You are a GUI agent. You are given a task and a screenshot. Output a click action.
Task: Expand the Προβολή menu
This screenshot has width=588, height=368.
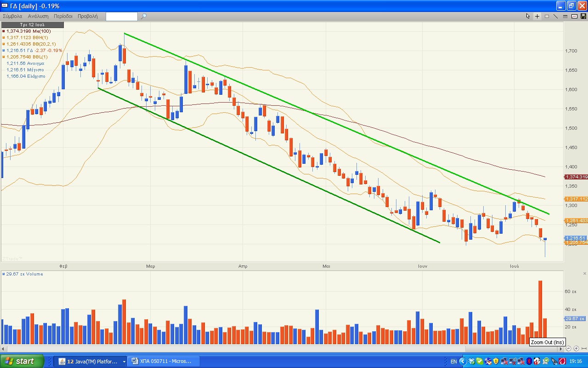pos(87,16)
